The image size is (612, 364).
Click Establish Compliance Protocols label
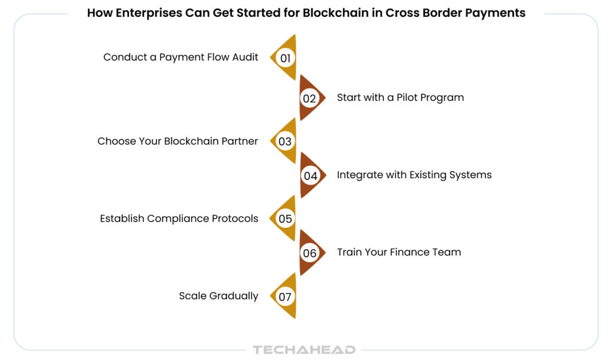[x=179, y=219]
